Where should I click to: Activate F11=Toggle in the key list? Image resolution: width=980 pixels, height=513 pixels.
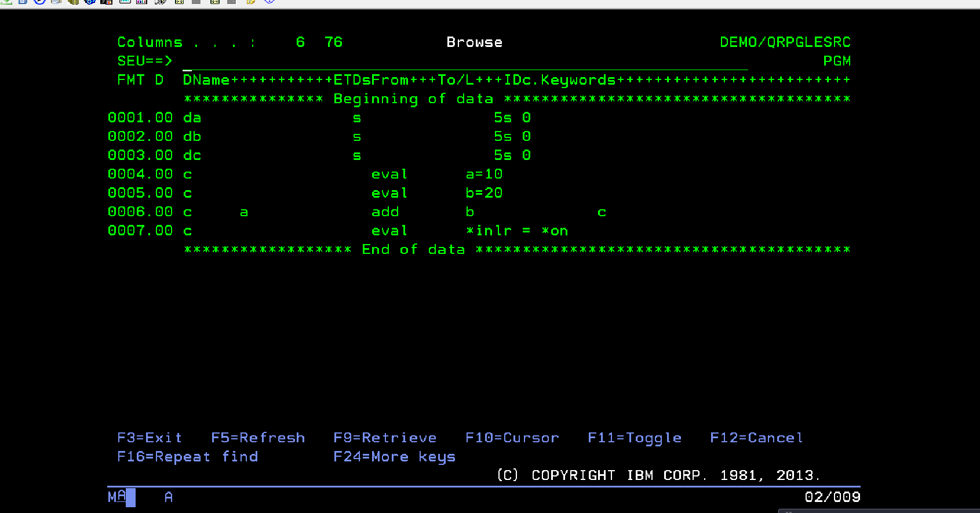tap(635, 438)
